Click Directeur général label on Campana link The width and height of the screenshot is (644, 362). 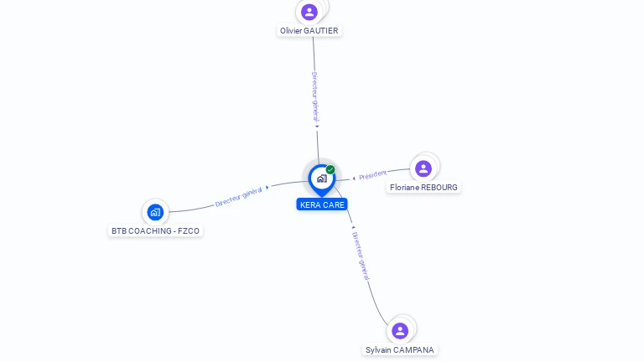361,256
